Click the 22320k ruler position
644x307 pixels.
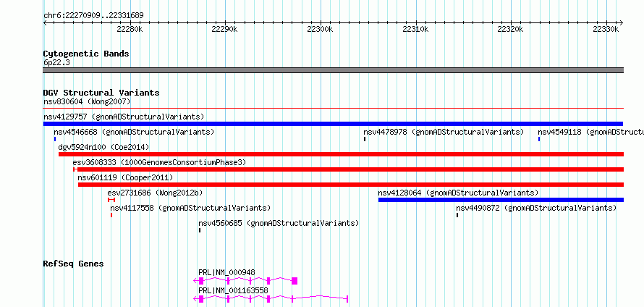pos(510,29)
